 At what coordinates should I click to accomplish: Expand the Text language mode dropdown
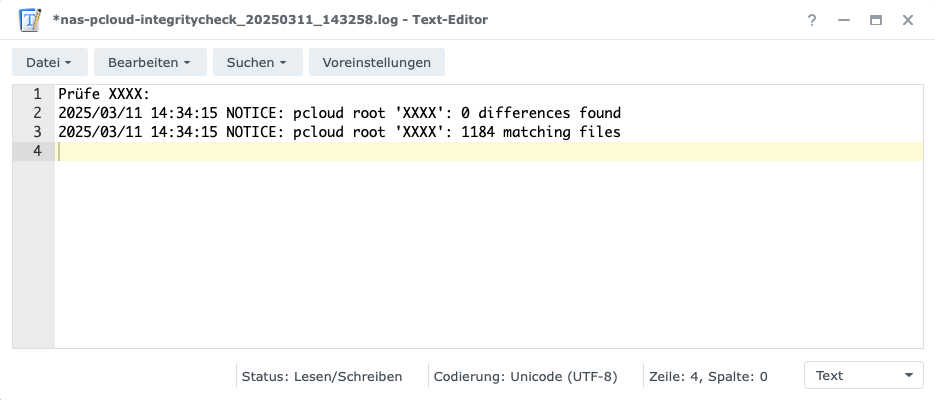[863, 376]
